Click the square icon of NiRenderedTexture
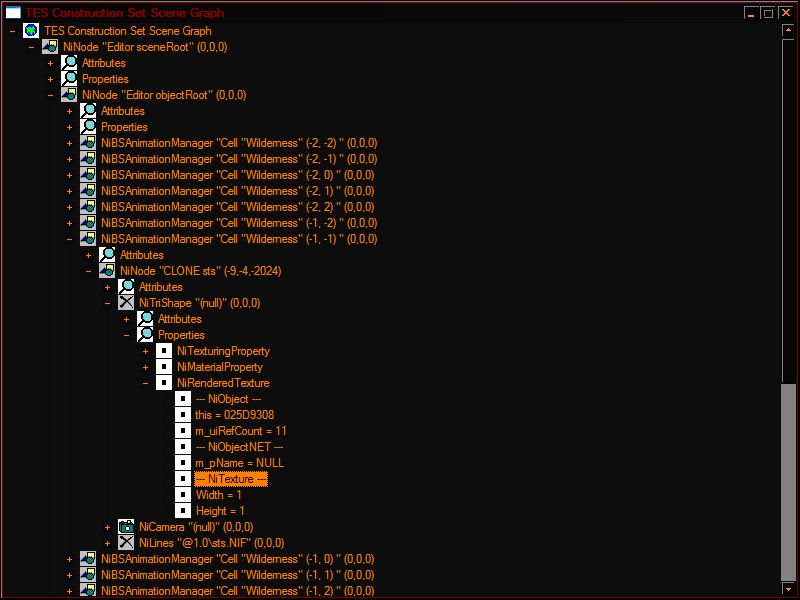The height and width of the screenshot is (600, 800). point(164,383)
